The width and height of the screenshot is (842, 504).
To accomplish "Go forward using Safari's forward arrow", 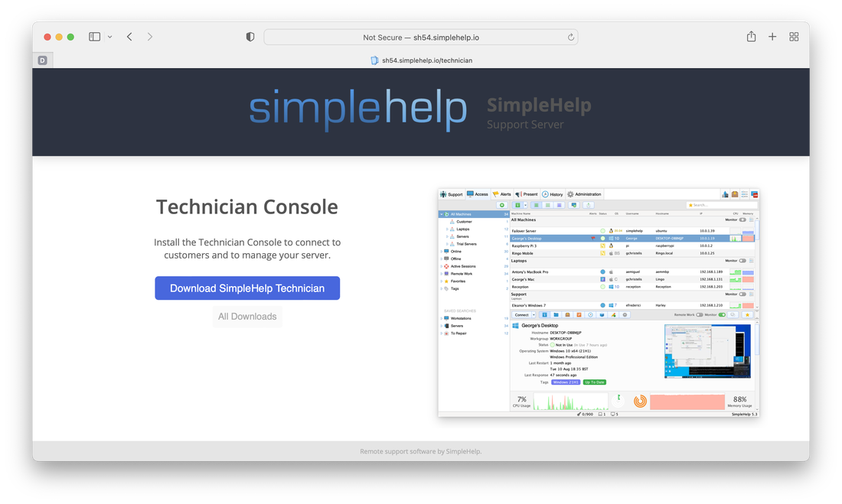I will (150, 37).
